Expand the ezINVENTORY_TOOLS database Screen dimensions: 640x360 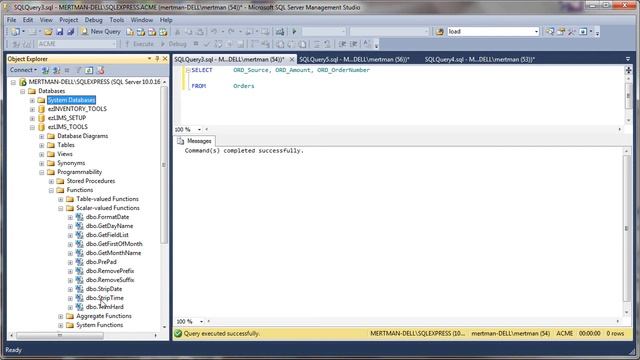[x=32, y=109]
